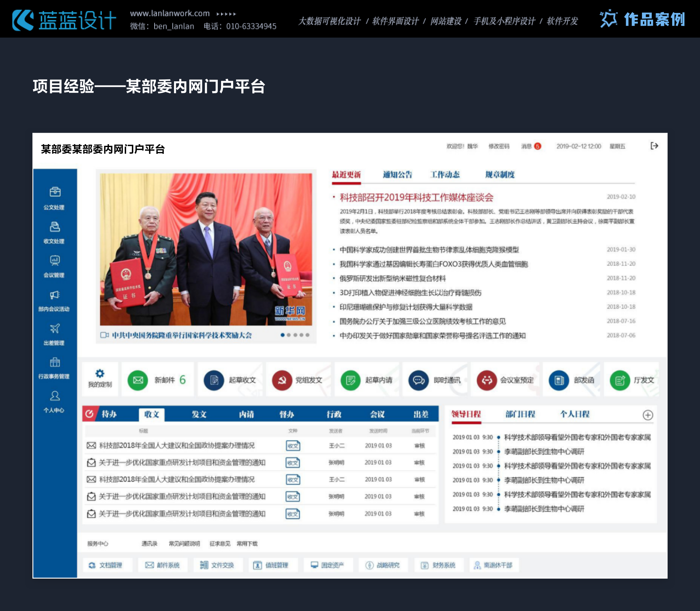Viewport: 700px width, 611px height.
Task: Click the news banner photo thumbnail
Action: coord(206,249)
